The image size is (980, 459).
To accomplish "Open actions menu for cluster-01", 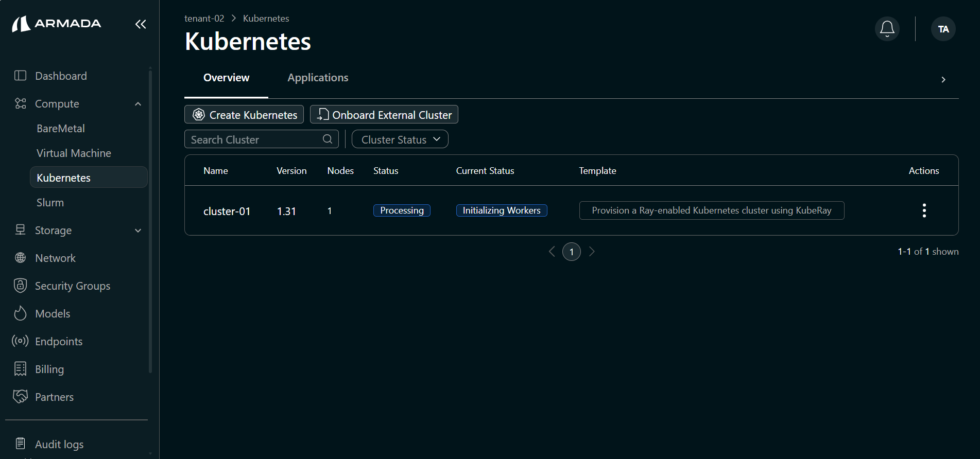I will (924, 210).
